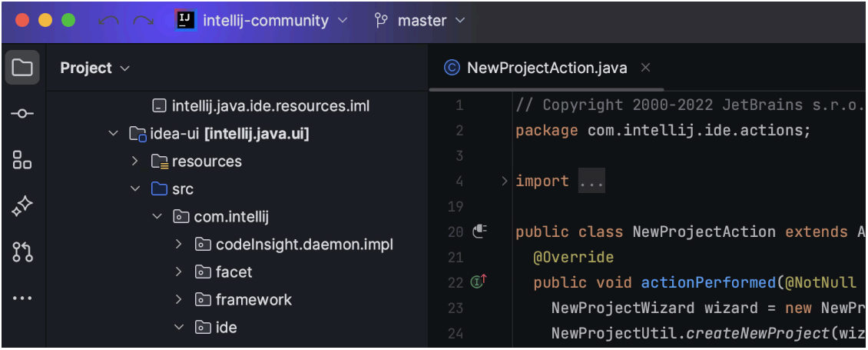The width and height of the screenshot is (868, 350).
Task: Open the master branch dropdown
Action: tap(420, 21)
